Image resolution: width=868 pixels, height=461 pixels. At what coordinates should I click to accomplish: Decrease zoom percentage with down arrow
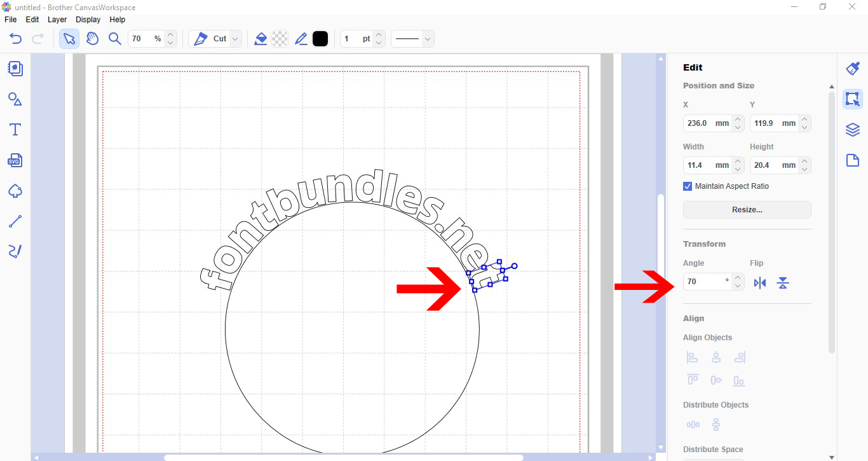coord(170,43)
